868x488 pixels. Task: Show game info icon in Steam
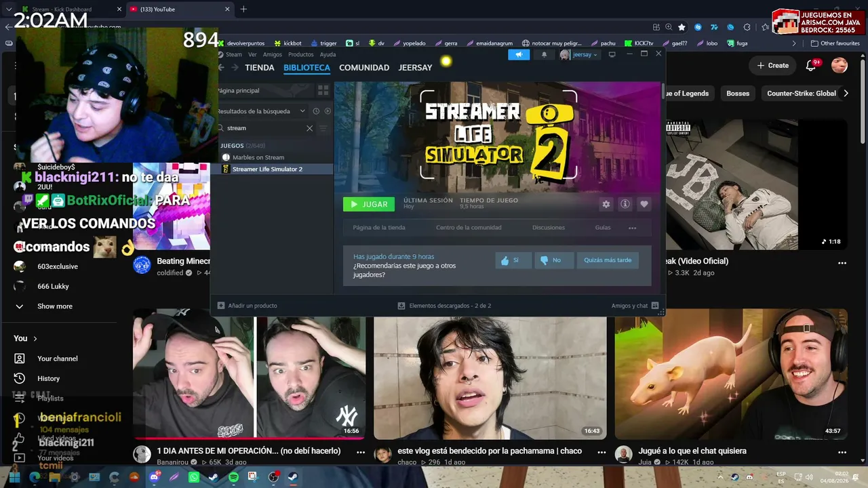click(x=625, y=204)
